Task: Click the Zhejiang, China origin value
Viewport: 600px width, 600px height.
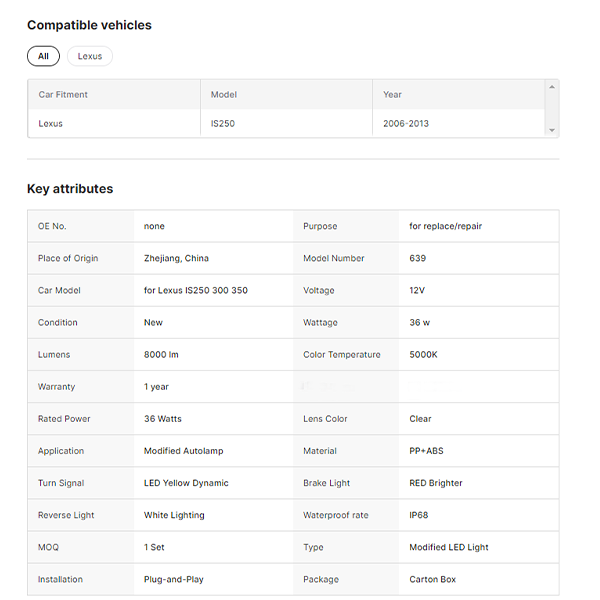Action: [176, 258]
